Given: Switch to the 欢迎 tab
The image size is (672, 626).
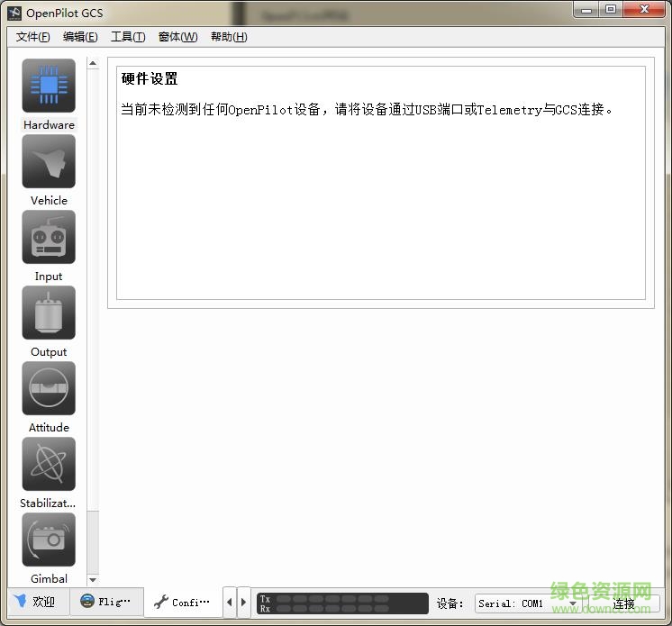Looking at the screenshot, I should (38, 602).
